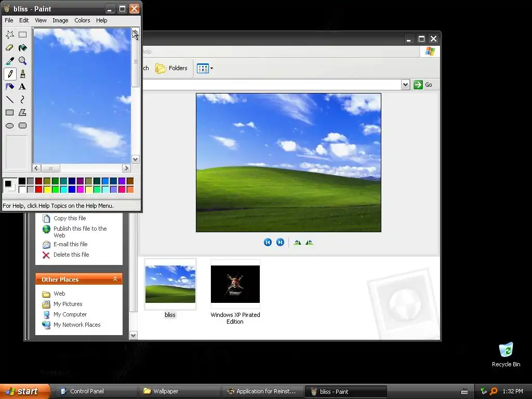Switch to Control Panel in the taskbar

pos(95,391)
